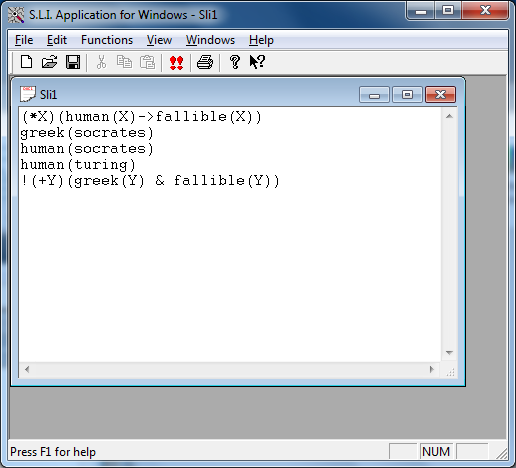Save the document with the floppy disk icon
516x468 pixels.
73,62
